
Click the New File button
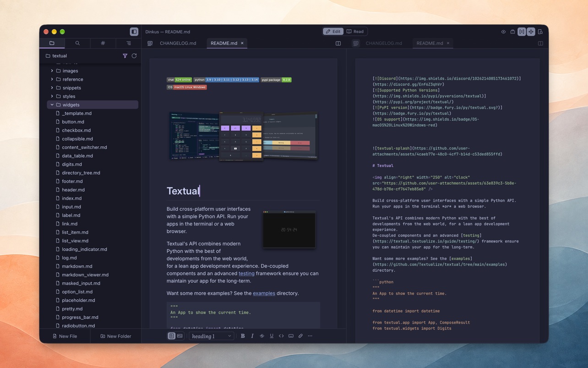(x=65, y=336)
